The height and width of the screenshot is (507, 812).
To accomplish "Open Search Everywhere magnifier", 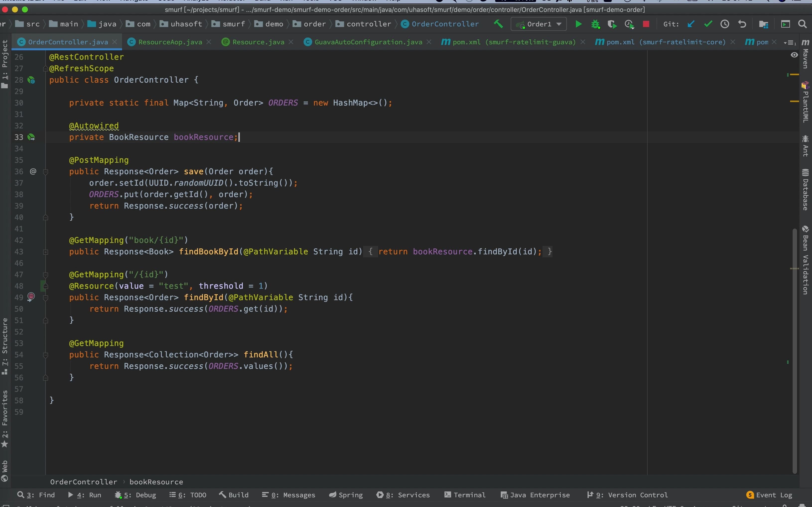I will [802, 24].
